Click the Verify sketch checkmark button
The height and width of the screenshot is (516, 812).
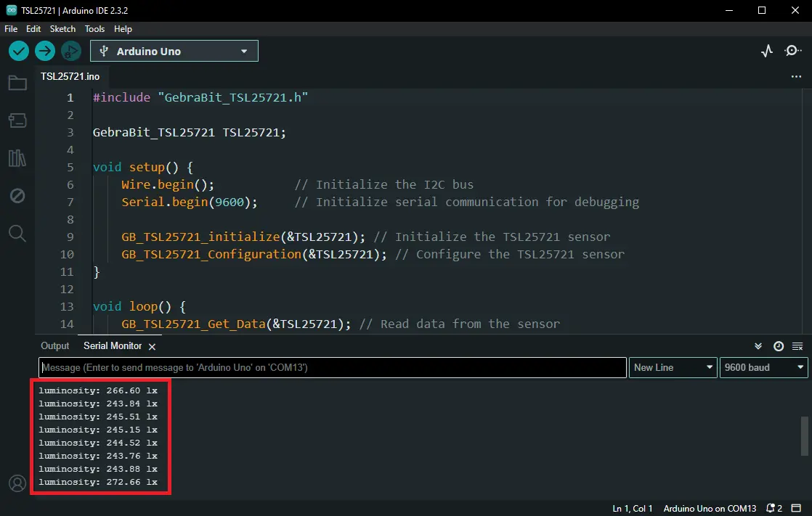click(19, 51)
